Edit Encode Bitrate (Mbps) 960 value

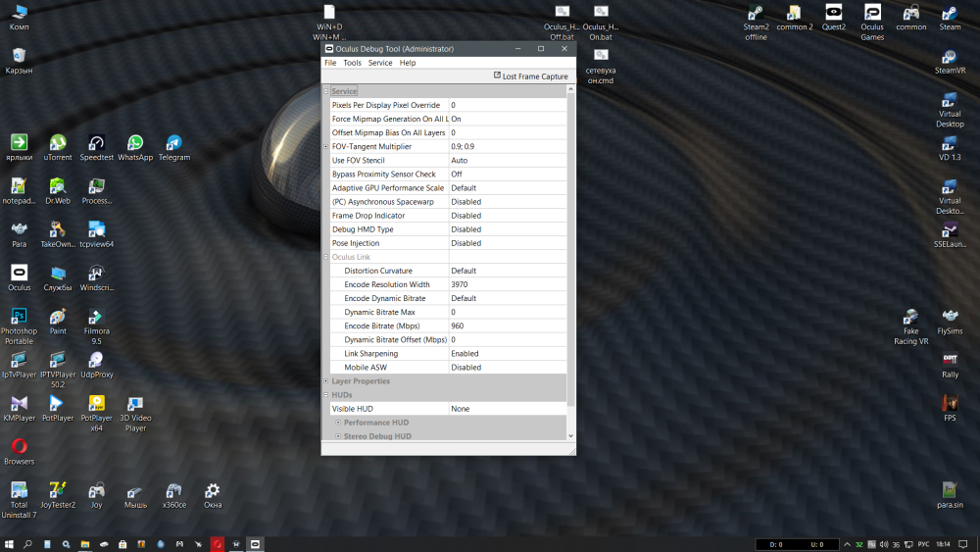[508, 326]
